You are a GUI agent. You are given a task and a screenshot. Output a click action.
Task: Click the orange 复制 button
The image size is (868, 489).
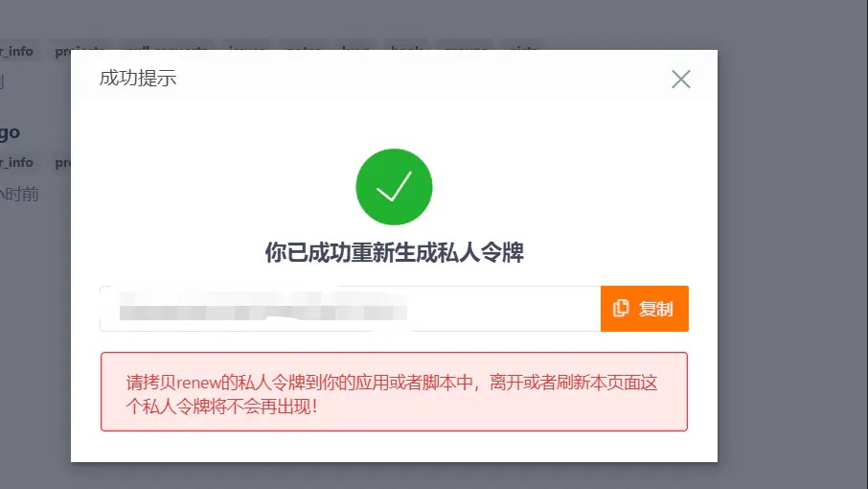pos(645,309)
